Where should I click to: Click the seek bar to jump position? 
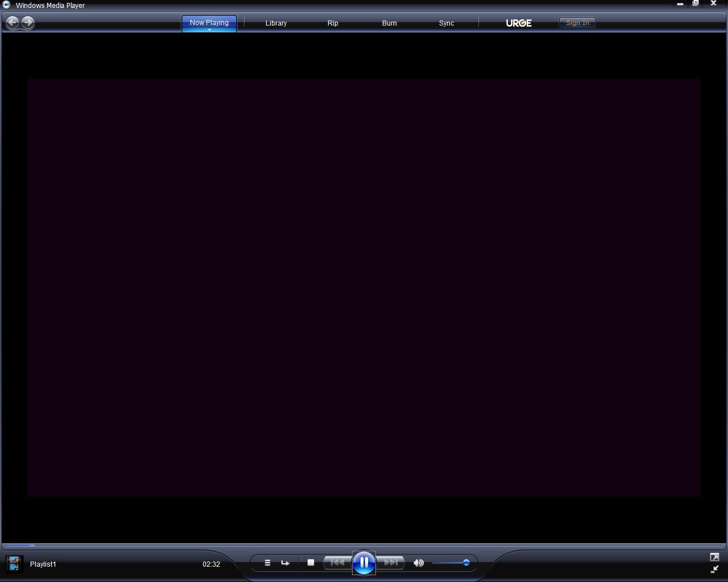pyautogui.click(x=364, y=546)
